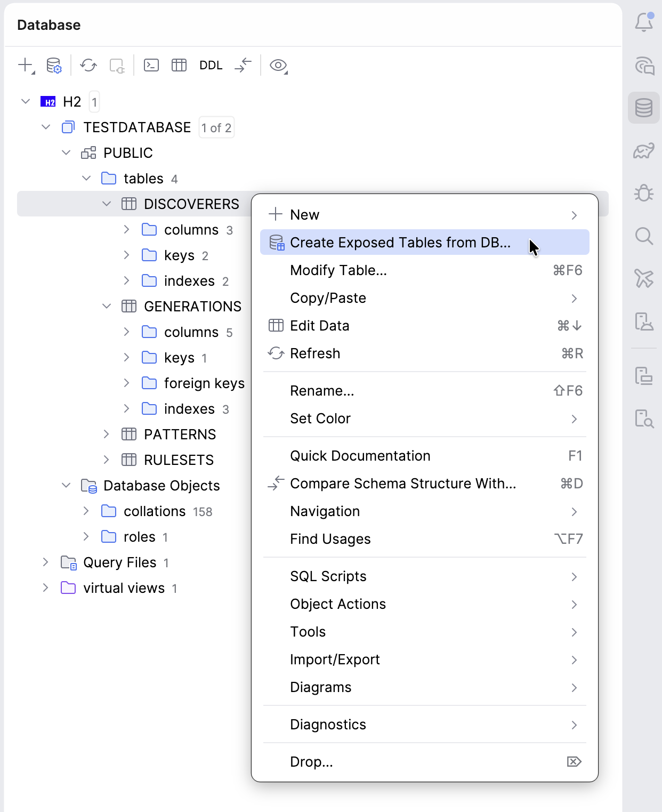
Task: Click the Edit Data table toolbar icon
Action: click(179, 65)
